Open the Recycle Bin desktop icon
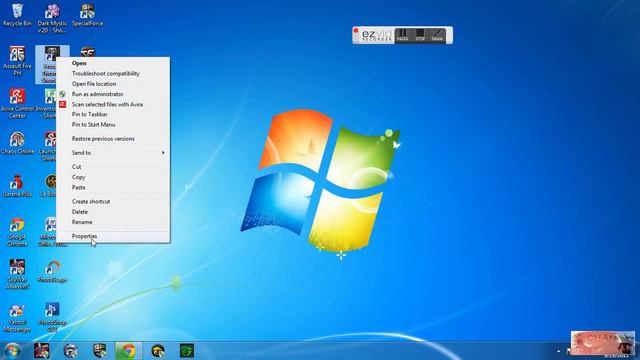 17,15
